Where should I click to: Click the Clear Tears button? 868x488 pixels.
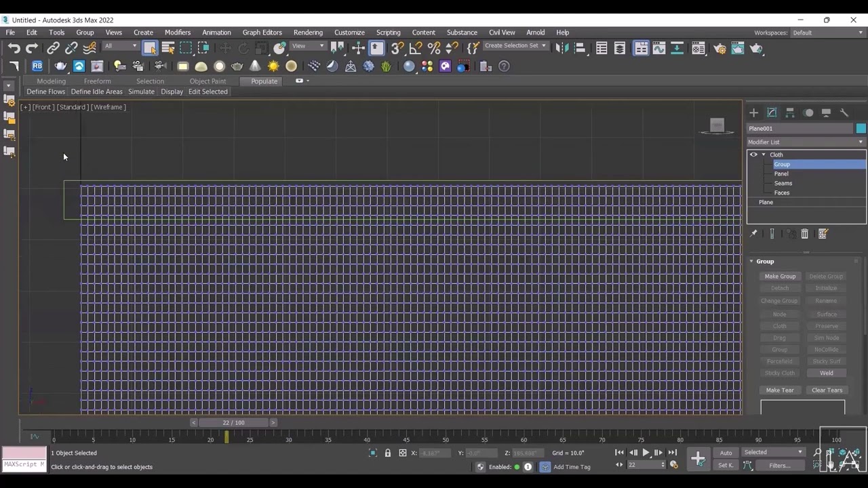(x=827, y=390)
